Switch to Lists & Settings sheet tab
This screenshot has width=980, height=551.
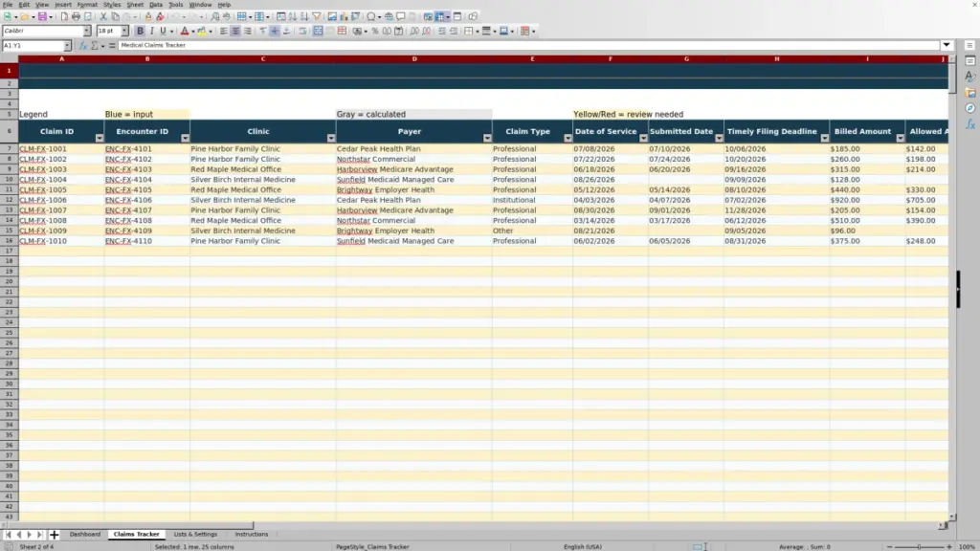click(x=195, y=535)
